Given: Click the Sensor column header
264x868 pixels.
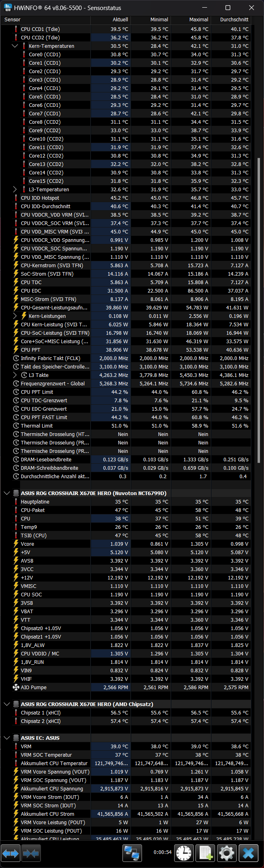Looking at the screenshot, I should [x=46, y=19].
